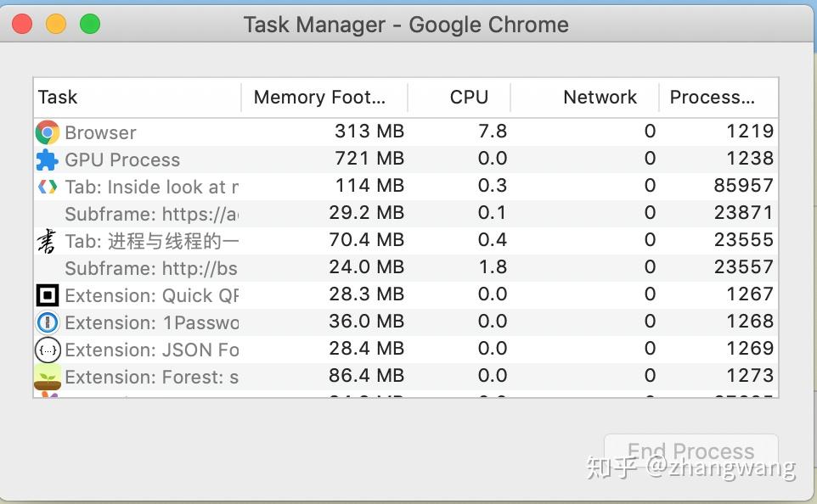817x504 pixels.
Task: Click the Quick QR extension icon
Action: (48, 295)
